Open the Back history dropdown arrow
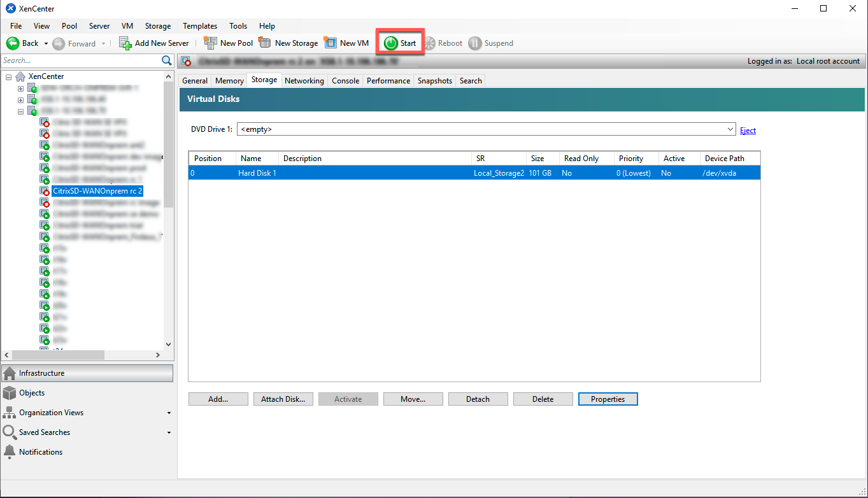 46,43
